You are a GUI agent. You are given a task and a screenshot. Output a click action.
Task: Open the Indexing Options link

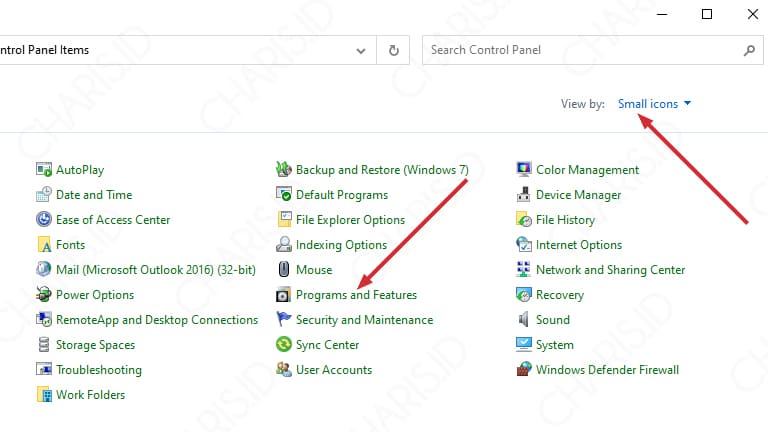point(341,245)
